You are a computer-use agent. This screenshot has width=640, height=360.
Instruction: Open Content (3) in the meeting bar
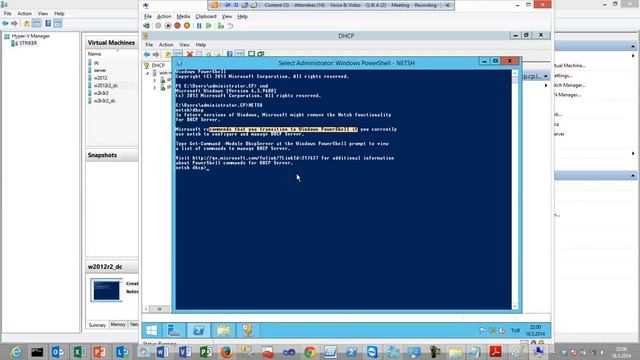[276, 5]
